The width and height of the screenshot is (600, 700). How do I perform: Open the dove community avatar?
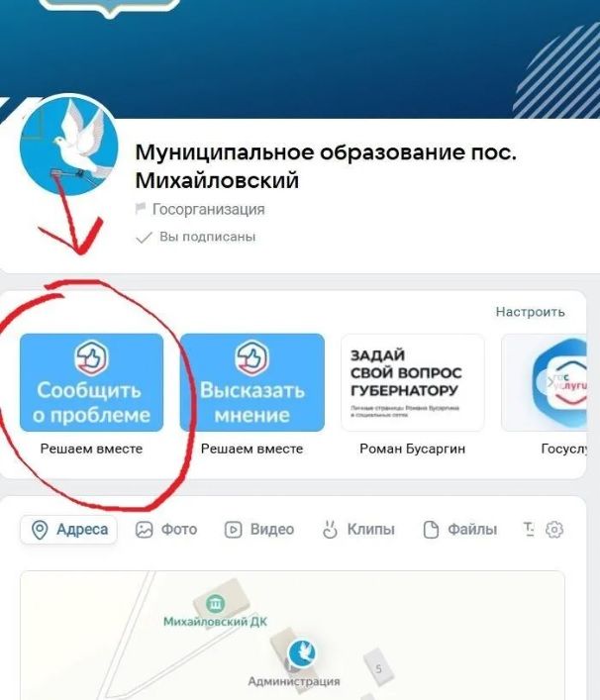[68, 146]
